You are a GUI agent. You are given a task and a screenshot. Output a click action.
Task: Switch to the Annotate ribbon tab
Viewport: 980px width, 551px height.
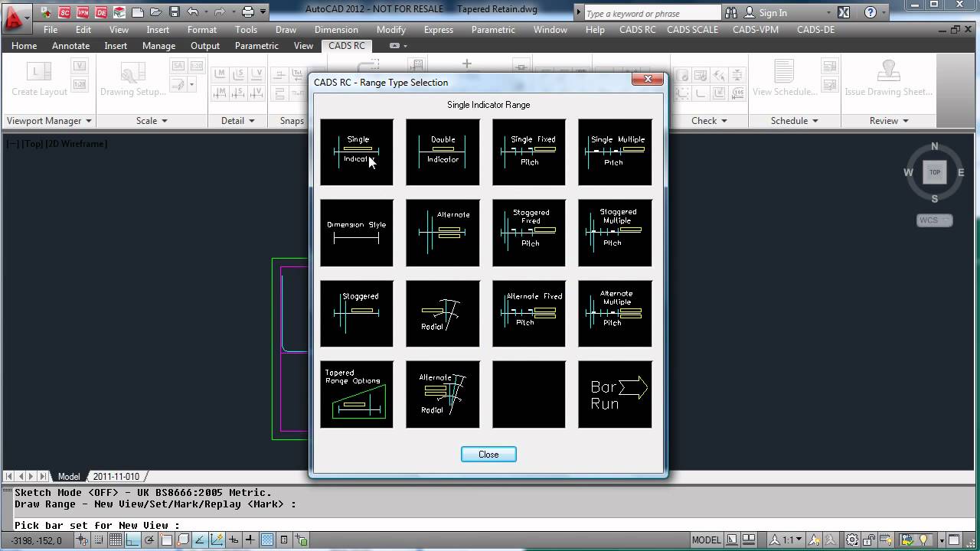click(70, 46)
